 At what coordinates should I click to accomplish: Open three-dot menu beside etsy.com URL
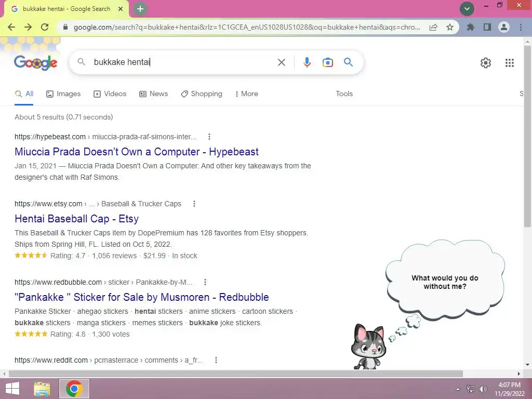pos(194,204)
